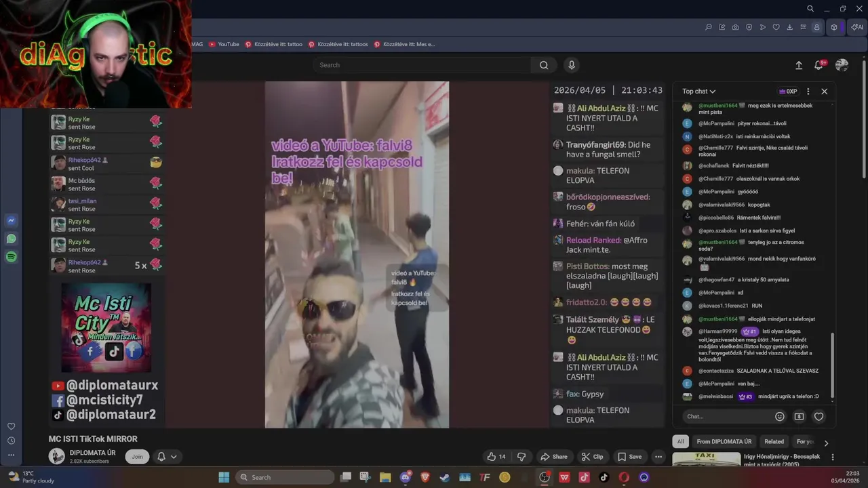Open File Explorer from the taskbar
The image size is (868, 488).
click(x=385, y=477)
